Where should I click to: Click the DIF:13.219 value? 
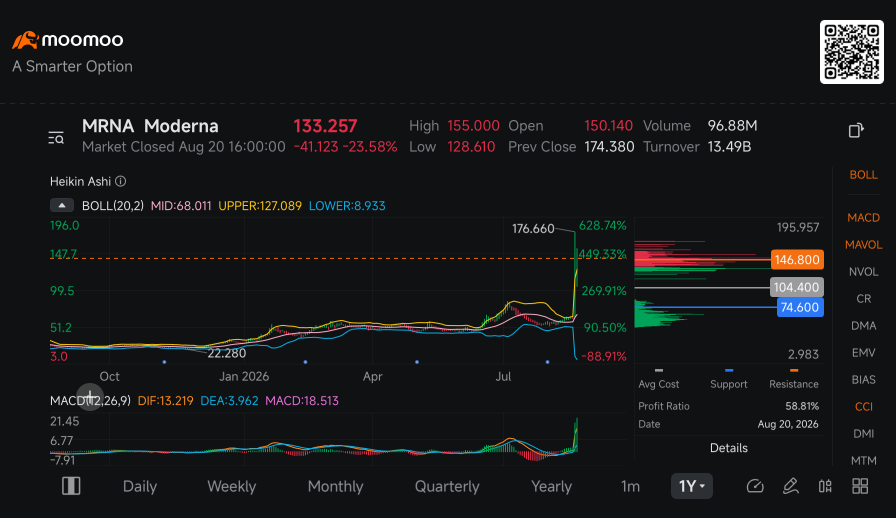pos(165,401)
